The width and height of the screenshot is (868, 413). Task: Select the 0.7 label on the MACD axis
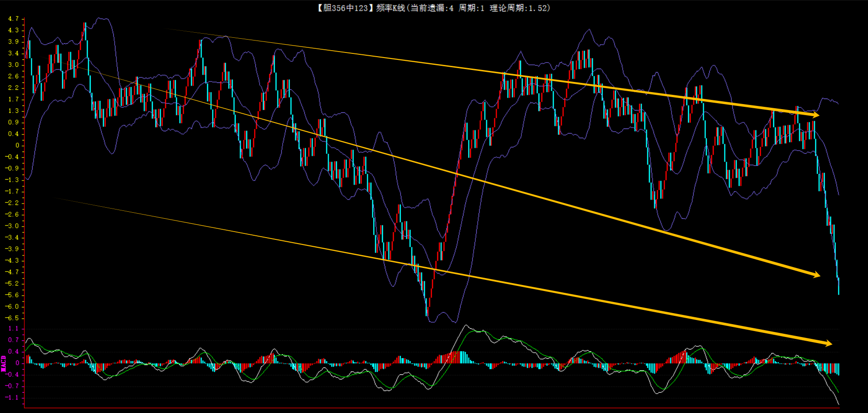pos(13,340)
